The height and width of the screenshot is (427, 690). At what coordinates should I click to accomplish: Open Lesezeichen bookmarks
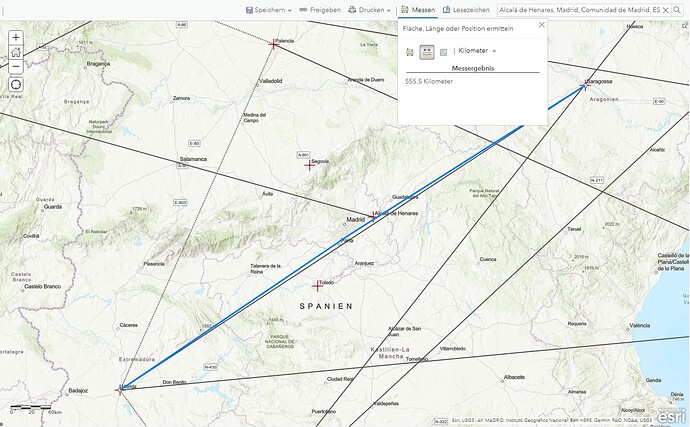466,10
